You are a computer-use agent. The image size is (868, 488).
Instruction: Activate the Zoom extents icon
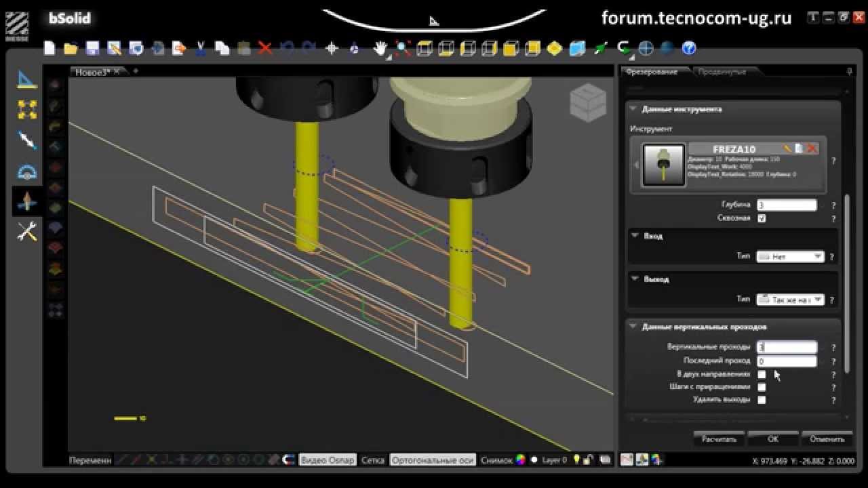click(x=403, y=48)
